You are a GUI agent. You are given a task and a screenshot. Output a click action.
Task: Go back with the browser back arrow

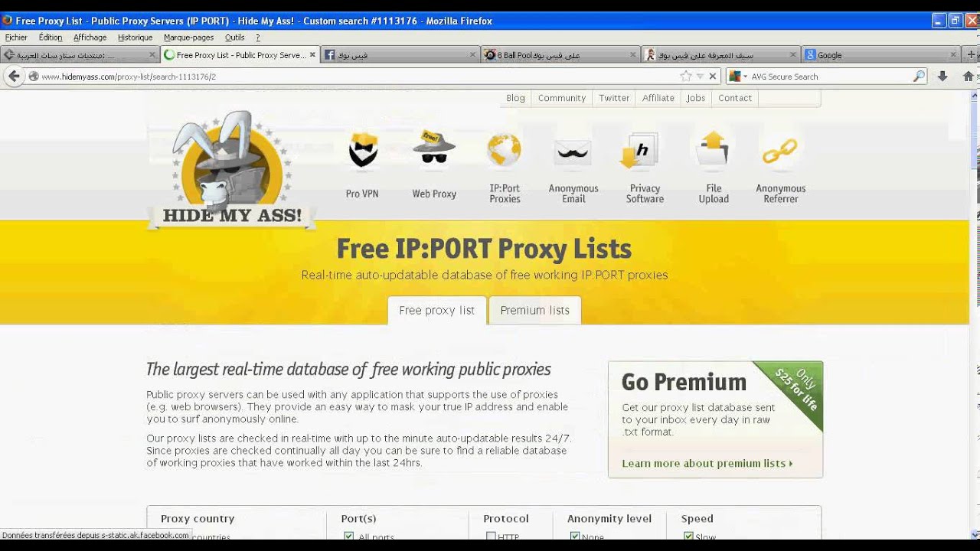pyautogui.click(x=14, y=76)
